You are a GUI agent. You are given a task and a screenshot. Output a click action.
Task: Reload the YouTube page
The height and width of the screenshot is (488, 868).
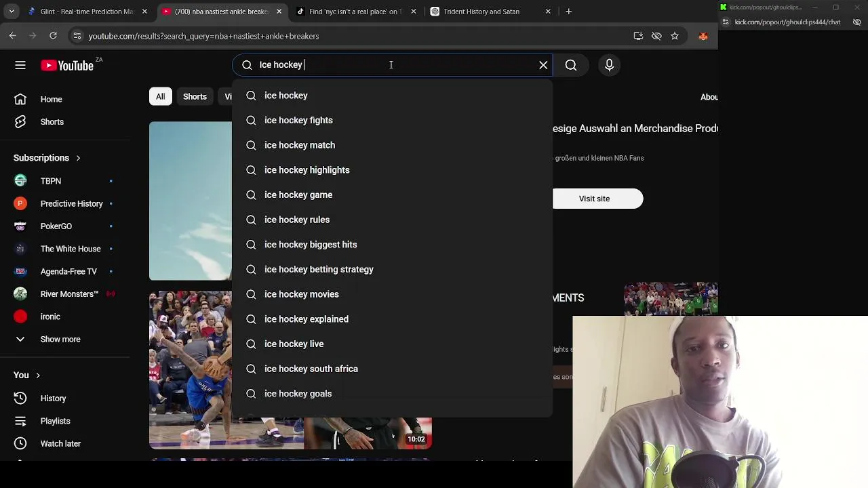[x=53, y=36]
